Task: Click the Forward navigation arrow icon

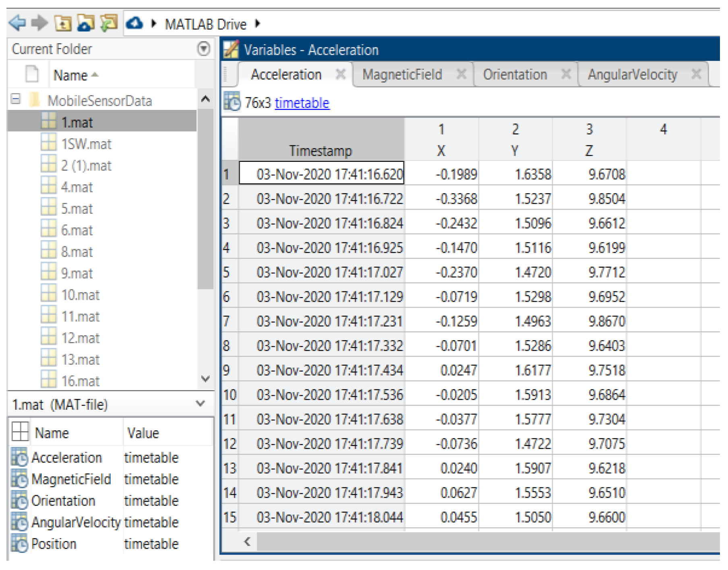Action: click(39, 23)
